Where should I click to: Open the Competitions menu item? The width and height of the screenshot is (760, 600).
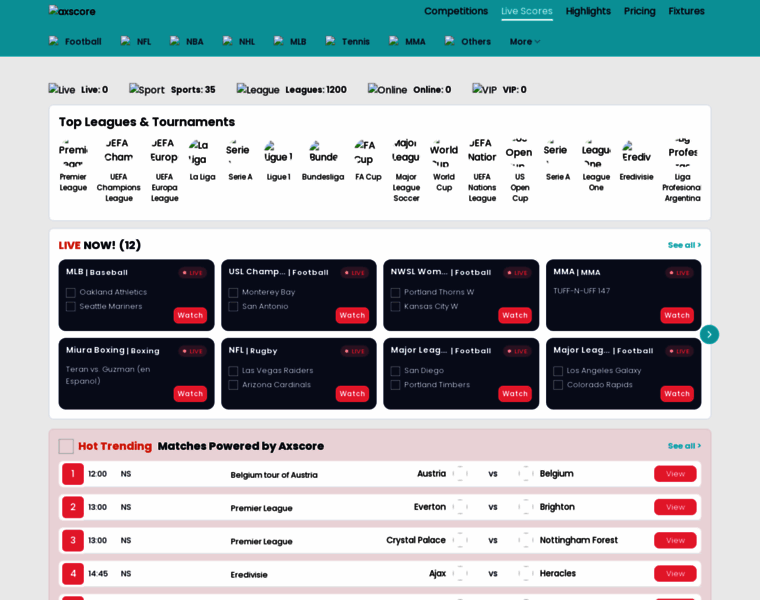[456, 11]
